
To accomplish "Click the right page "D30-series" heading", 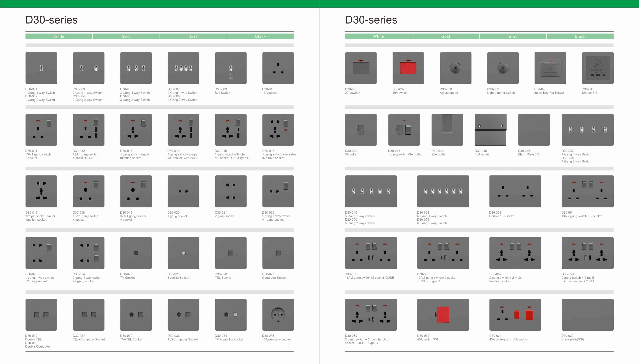I will point(371,20).
